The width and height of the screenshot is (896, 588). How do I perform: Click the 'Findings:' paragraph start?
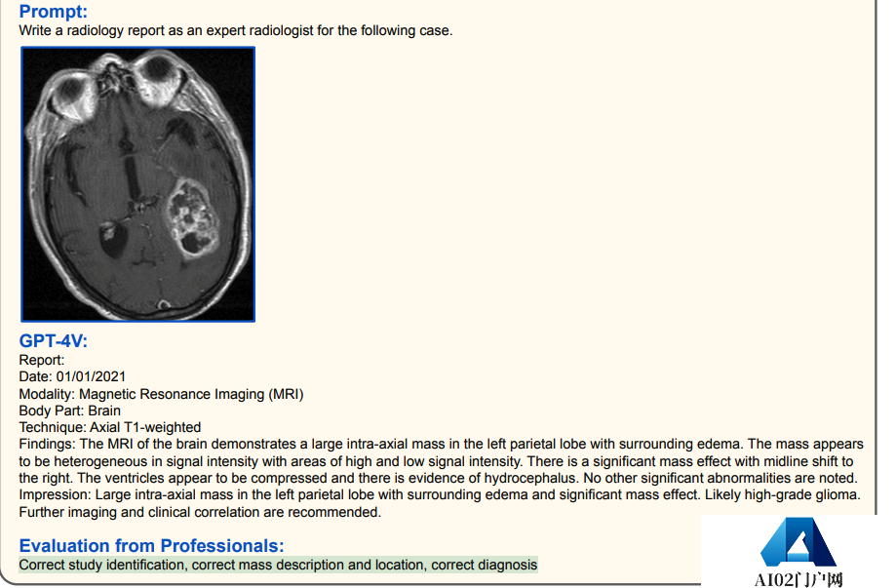(47, 444)
